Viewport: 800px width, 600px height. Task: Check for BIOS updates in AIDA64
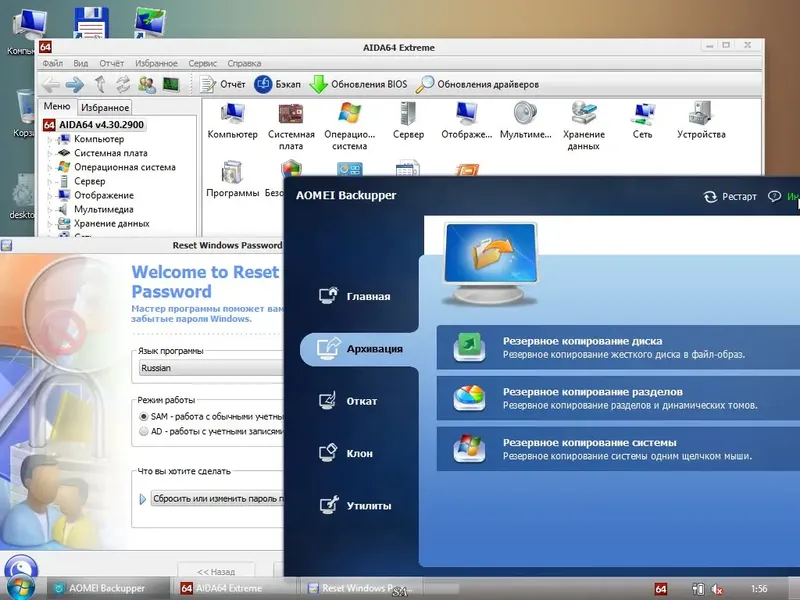point(355,84)
